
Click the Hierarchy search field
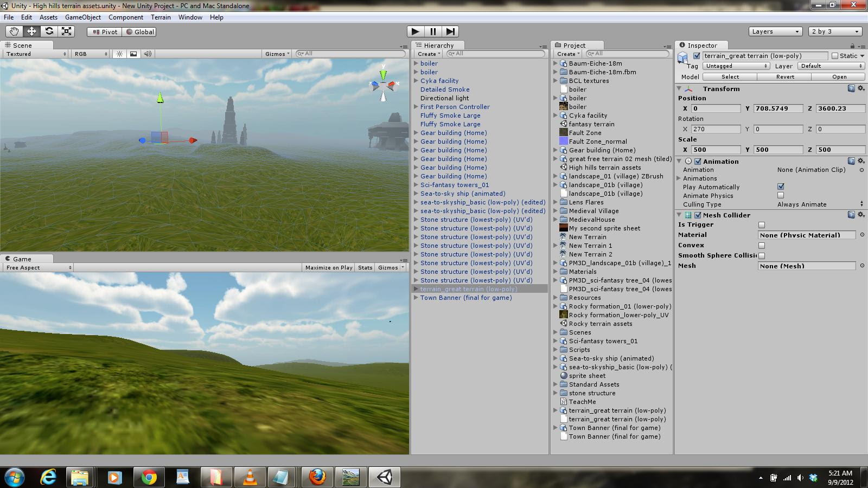tap(495, 54)
